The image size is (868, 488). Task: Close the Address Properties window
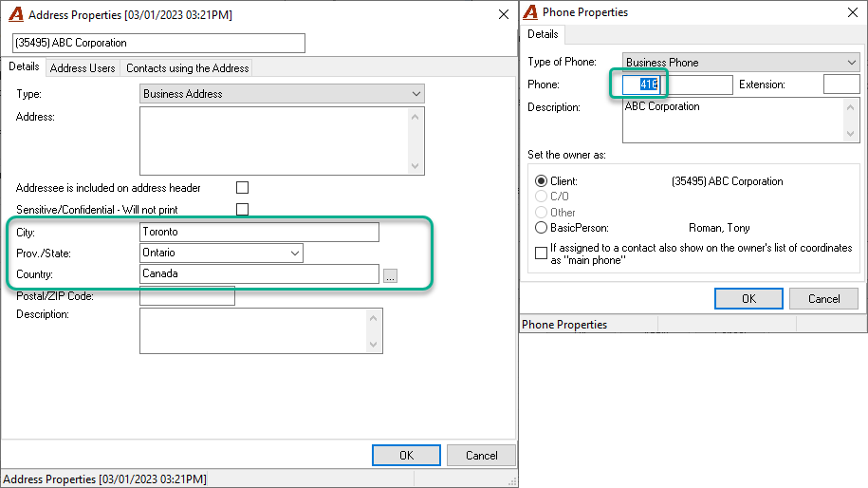point(503,14)
